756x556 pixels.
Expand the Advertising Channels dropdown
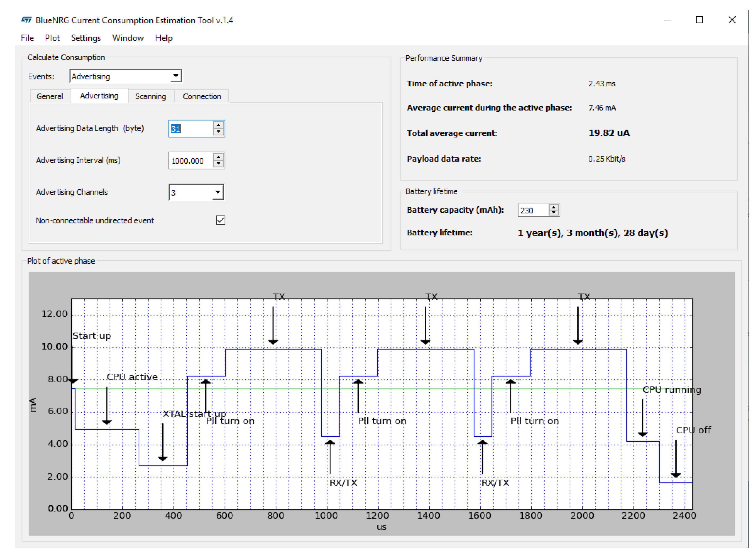(217, 192)
